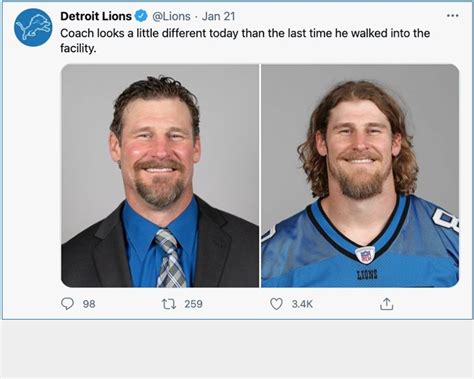Open the Detroit Lions profile avatar
This screenshot has height=379, width=474.
pos(33,28)
